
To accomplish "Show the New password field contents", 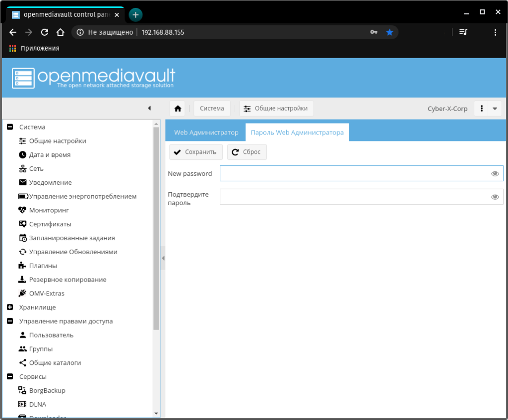I will click(495, 174).
